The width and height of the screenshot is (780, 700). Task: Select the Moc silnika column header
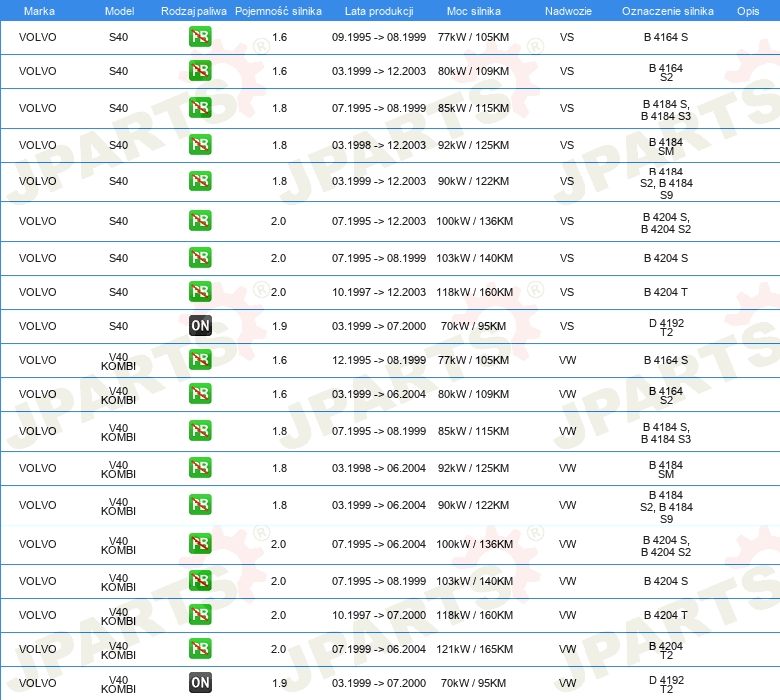click(x=474, y=10)
